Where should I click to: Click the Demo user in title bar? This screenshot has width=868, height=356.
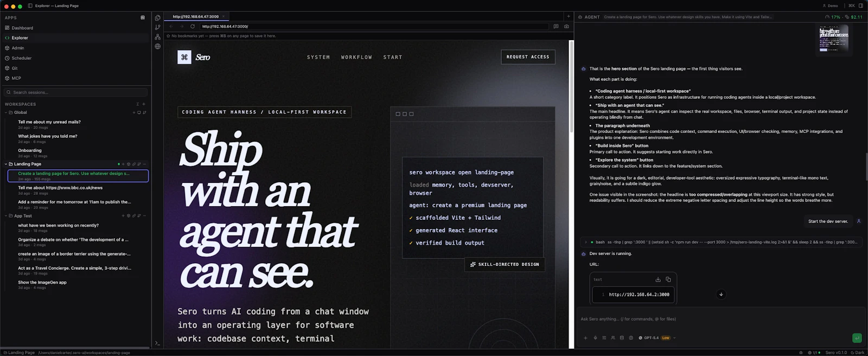point(831,6)
